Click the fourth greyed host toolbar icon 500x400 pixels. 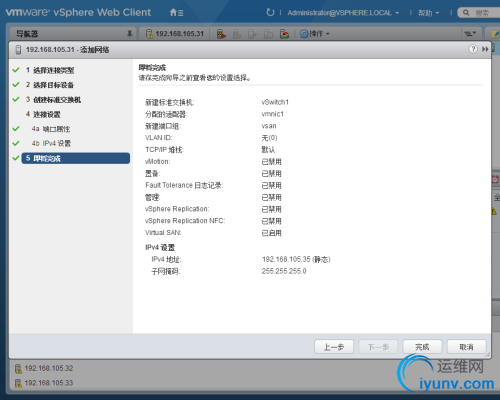pyautogui.click(x=268, y=34)
